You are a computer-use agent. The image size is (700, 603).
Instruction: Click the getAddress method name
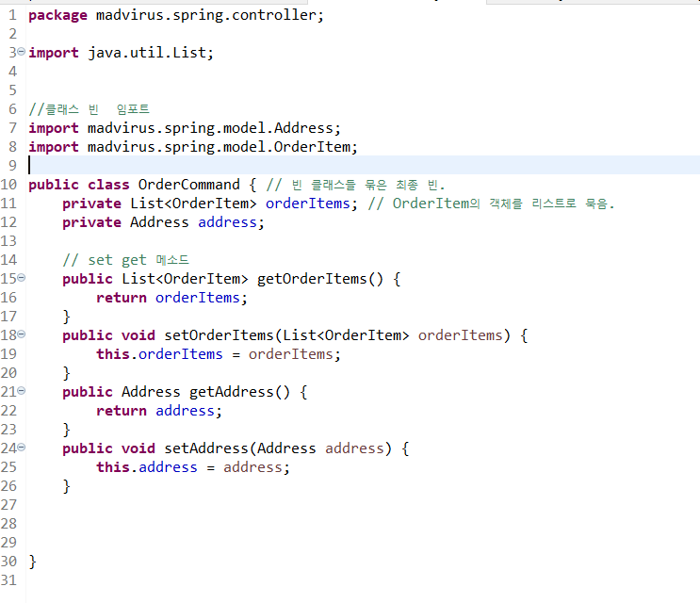[231, 392]
